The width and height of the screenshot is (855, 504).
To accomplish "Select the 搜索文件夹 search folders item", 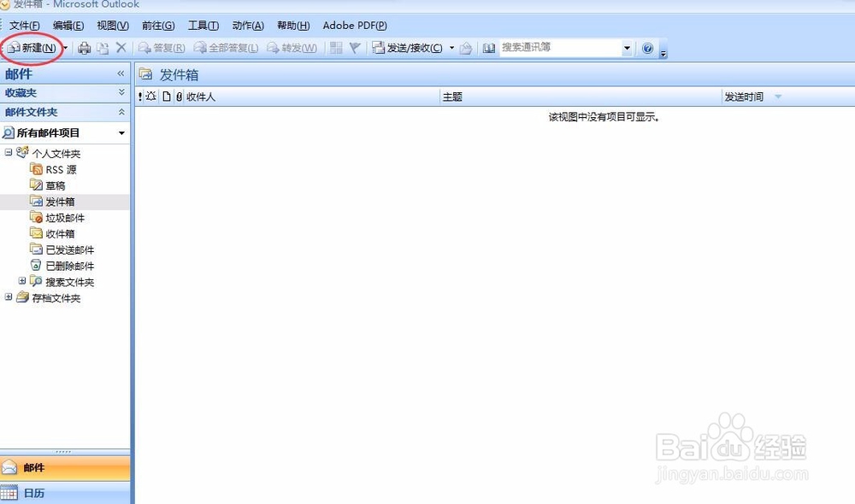I will (x=70, y=282).
